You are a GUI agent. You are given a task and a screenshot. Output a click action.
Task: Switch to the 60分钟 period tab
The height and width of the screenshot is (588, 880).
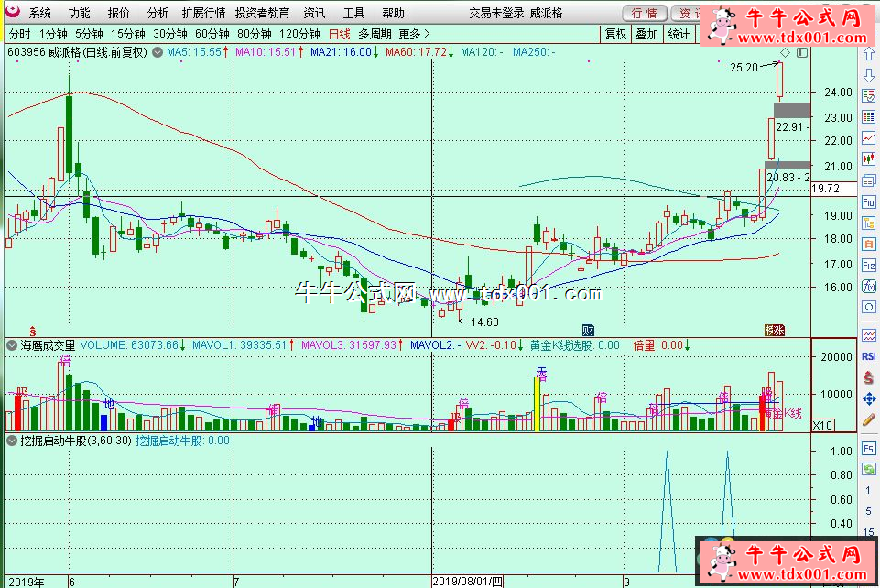(x=212, y=34)
